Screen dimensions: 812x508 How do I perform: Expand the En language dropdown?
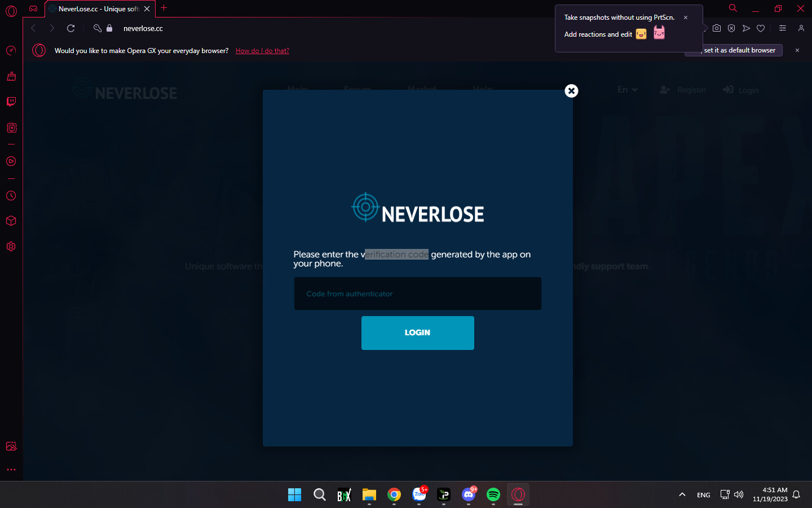click(x=627, y=90)
